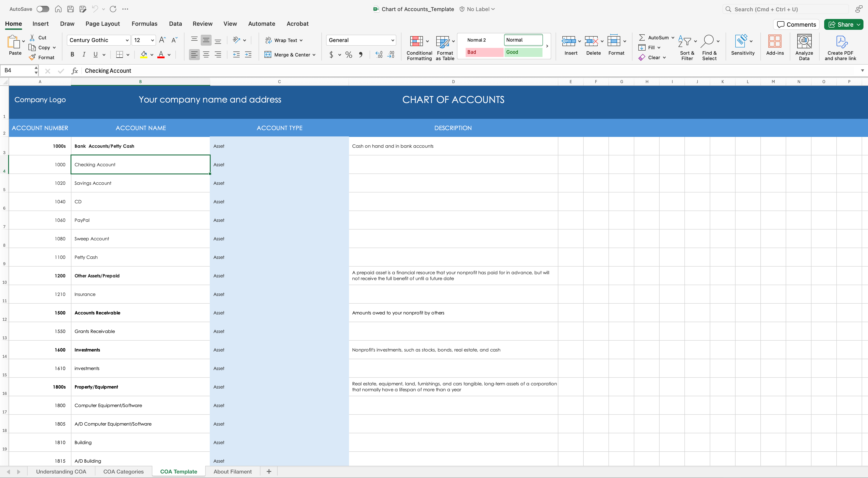Increase font size with large A icon

point(162,40)
